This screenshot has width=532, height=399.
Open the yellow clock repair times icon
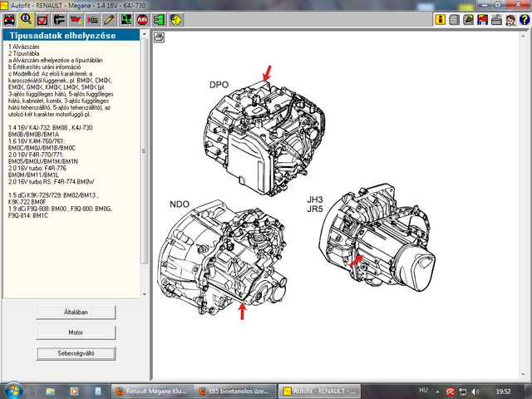[x=175, y=20]
